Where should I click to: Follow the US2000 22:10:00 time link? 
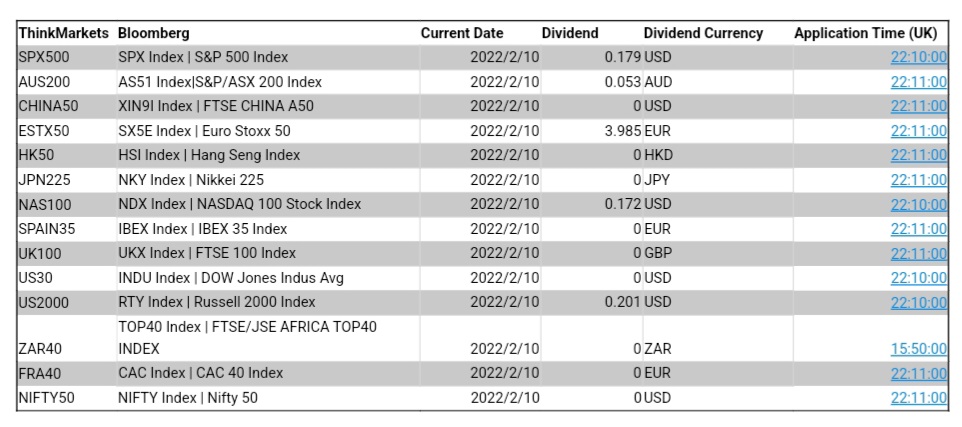pos(918,302)
